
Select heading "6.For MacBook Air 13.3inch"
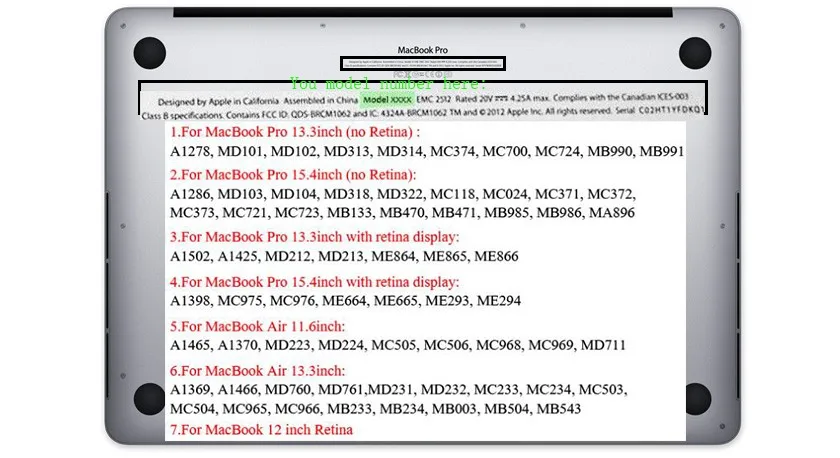click(x=257, y=371)
